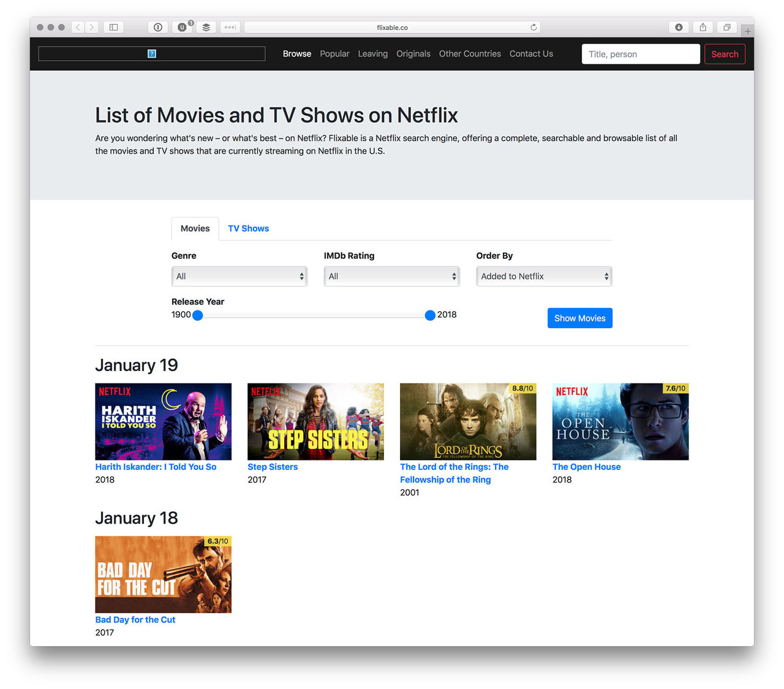Open the IMDb Rating dropdown
Viewport: 784px width, 689px height.
click(x=392, y=276)
